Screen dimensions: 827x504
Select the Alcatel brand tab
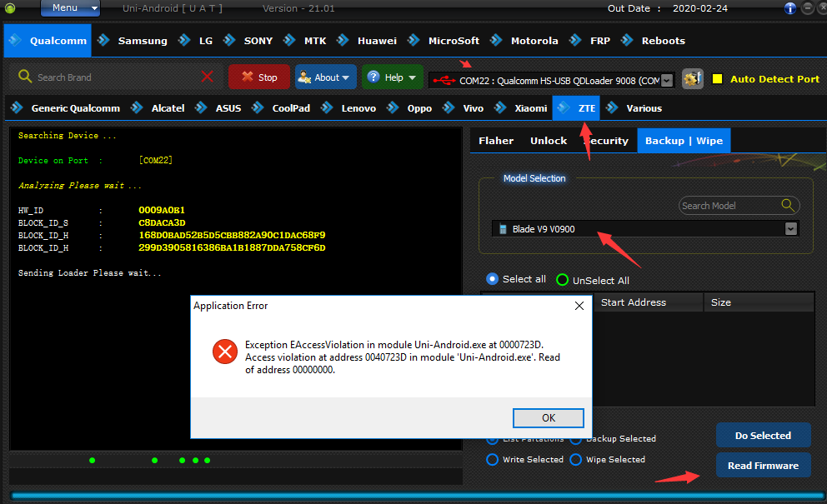tap(158, 108)
